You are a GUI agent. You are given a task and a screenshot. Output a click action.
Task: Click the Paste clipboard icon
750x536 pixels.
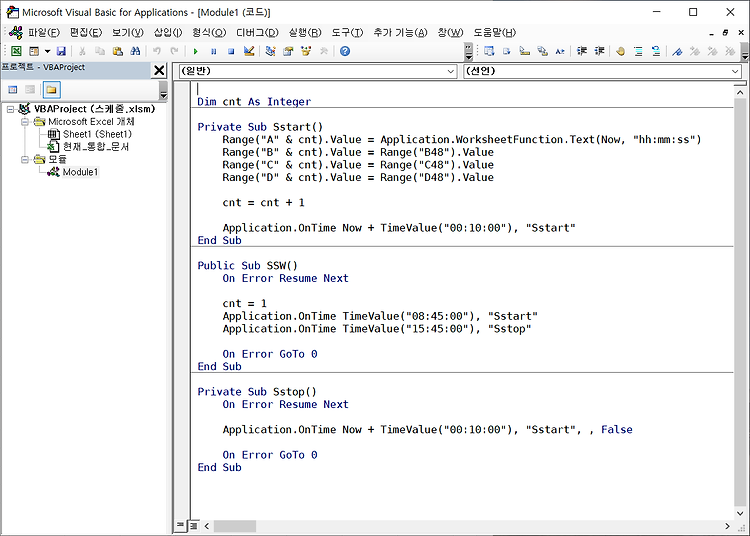(118, 51)
